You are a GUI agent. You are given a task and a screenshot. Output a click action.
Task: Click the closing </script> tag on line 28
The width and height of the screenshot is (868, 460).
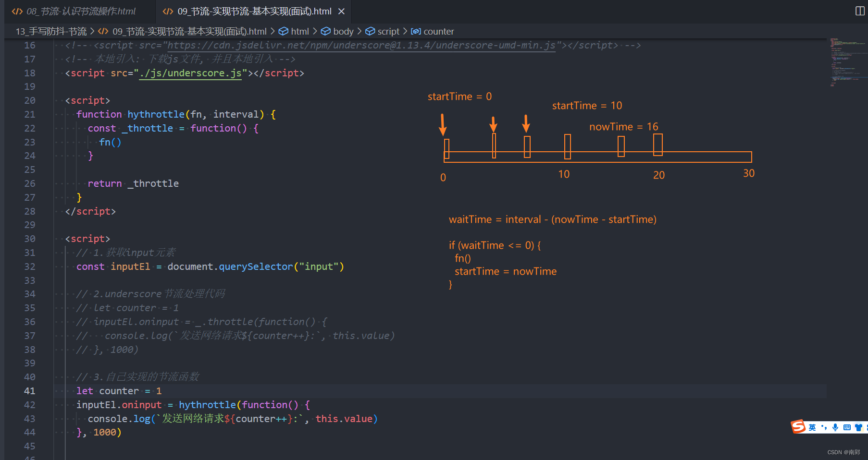point(90,211)
